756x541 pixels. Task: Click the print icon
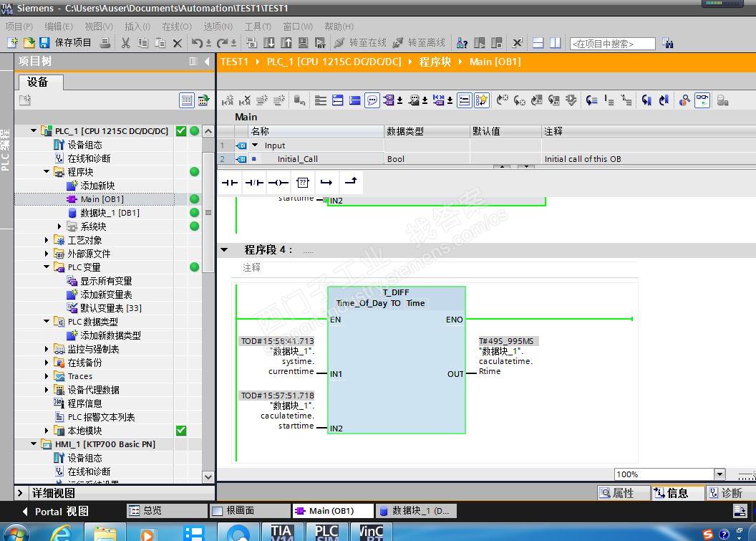tap(105, 43)
